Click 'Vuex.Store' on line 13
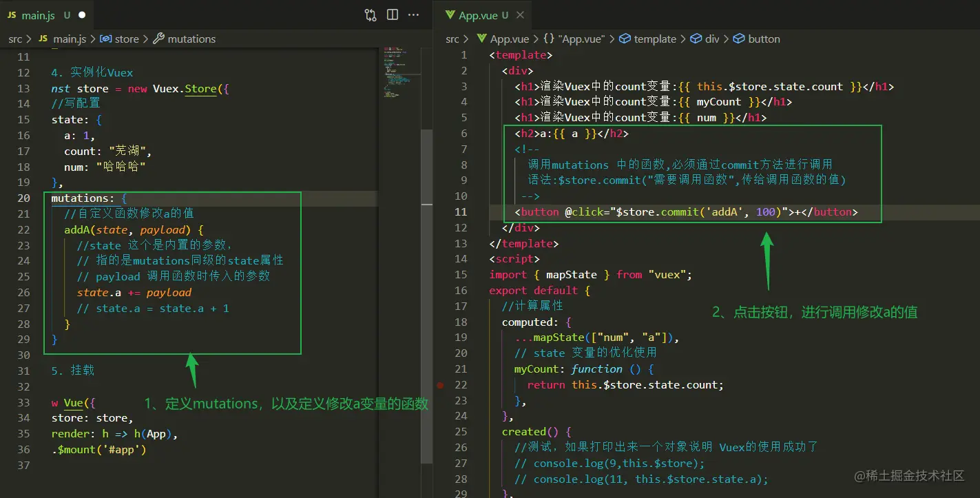The width and height of the screenshot is (980, 498). click(x=185, y=88)
